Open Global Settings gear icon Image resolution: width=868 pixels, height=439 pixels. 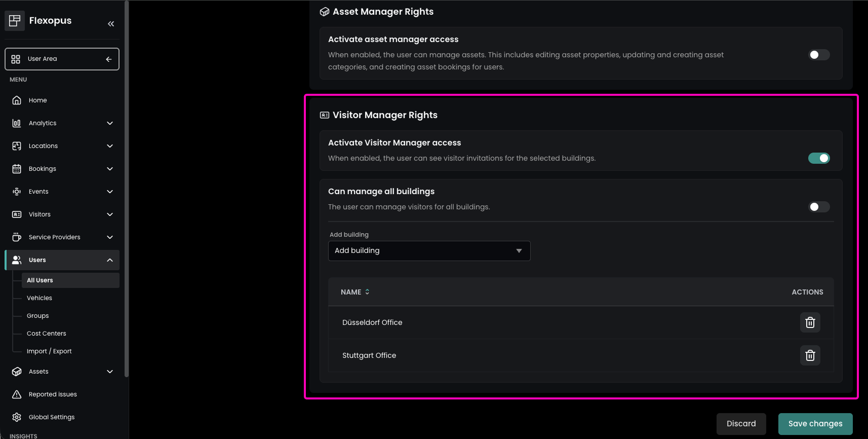pos(17,417)
